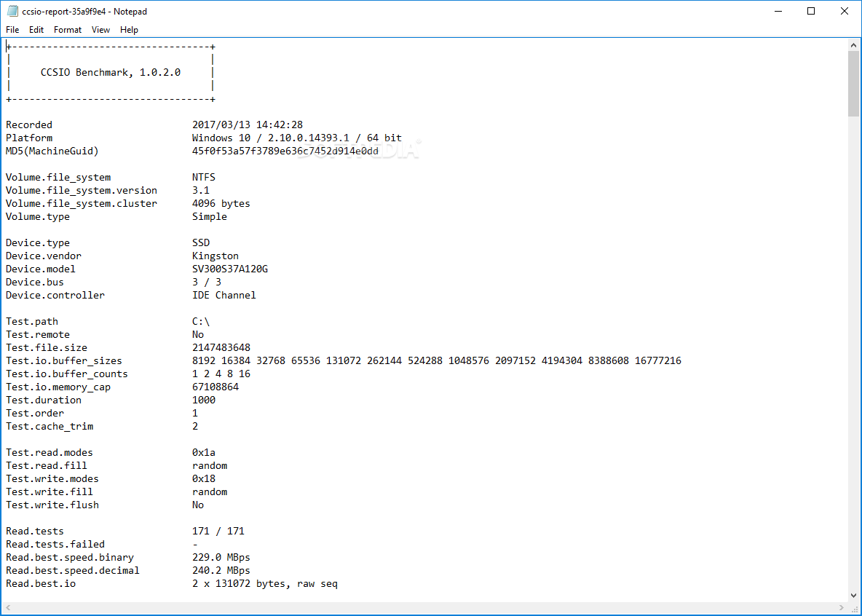The height and width of the screenshot is (616, 862).
Task: Click the 'MD5(MachineGuid)' label
Action: point(52,151)
